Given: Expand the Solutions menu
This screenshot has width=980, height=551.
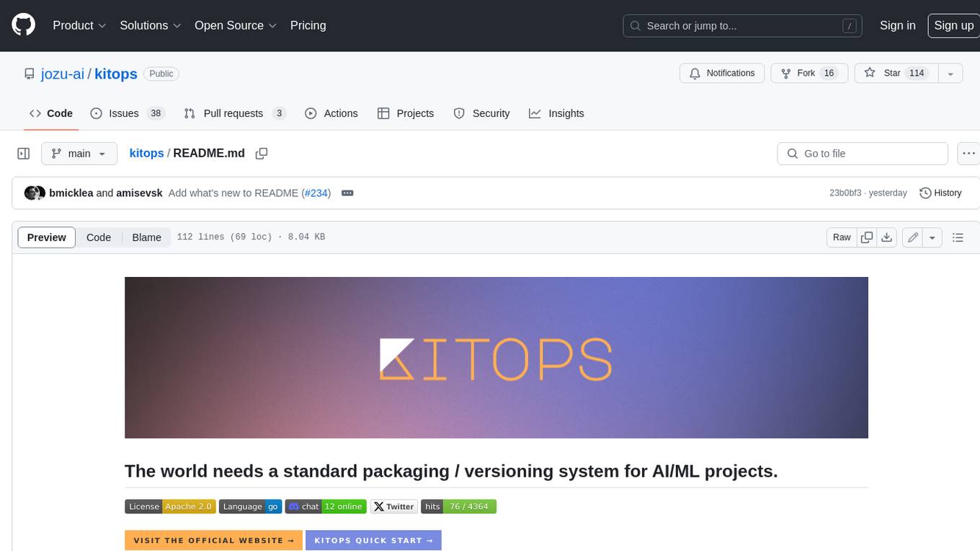Looking at the screenshot, I should (149, 25).
